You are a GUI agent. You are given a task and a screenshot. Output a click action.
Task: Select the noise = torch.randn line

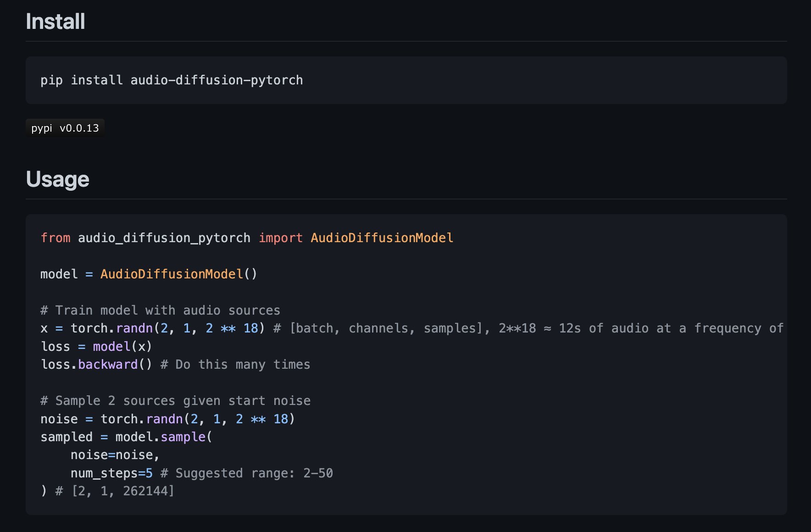click(167, 419)
